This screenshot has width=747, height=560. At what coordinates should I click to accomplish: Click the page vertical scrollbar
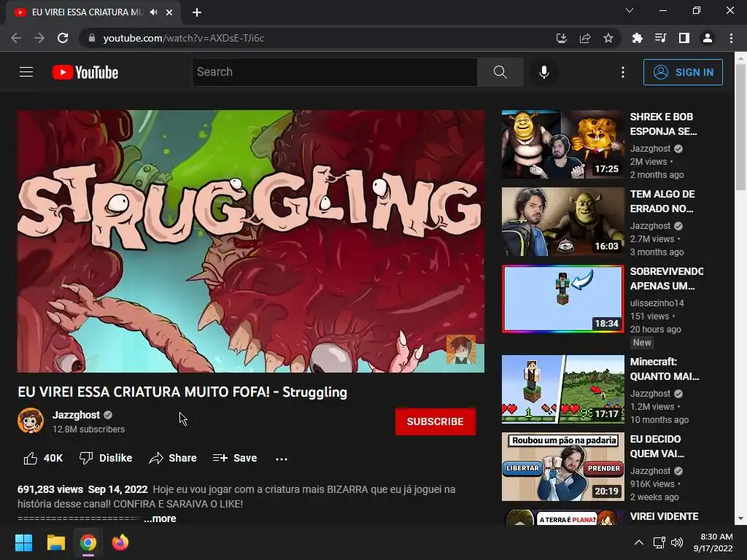click(740, 126)
